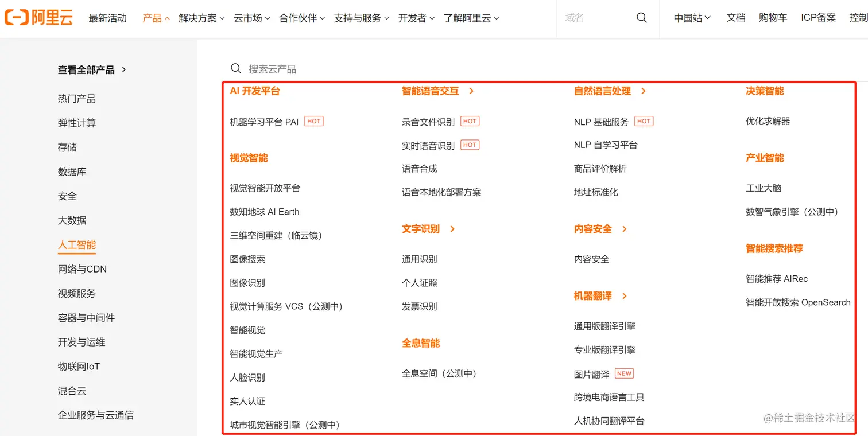
Task: Open the 中国站 region selector
Action: click(692, 18)
